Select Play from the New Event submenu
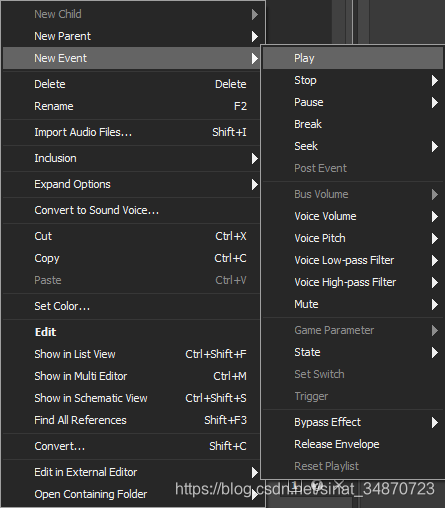This screenshot has height=508, width=445. click(353, 58)
